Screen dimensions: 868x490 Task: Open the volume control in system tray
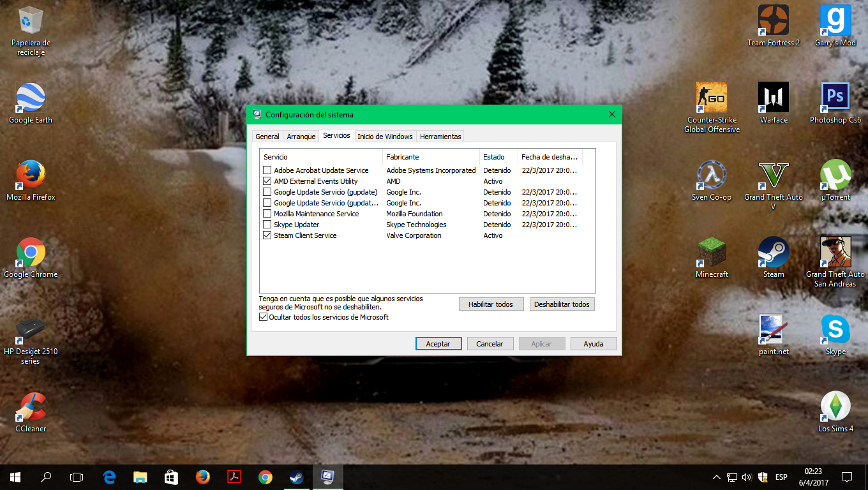tap(747, 477)
